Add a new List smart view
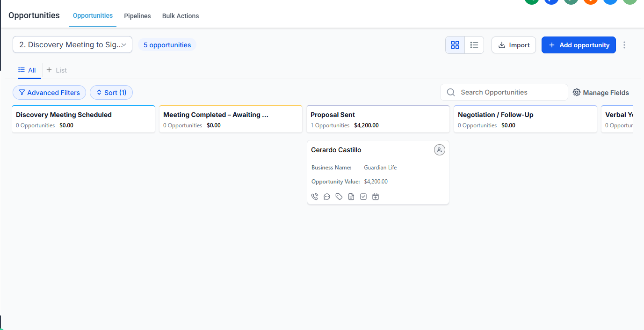 57,70
